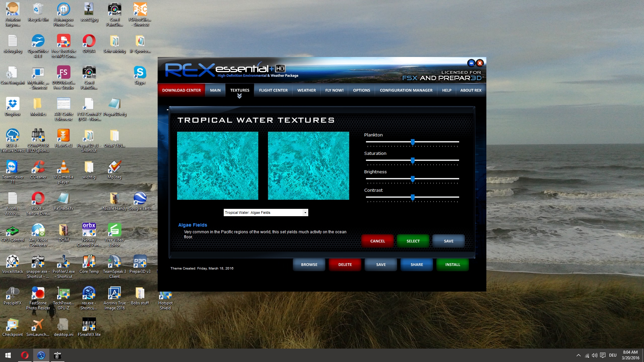Open the Download Center tab
Screen dimensions: 644x362
pos(181,90)
